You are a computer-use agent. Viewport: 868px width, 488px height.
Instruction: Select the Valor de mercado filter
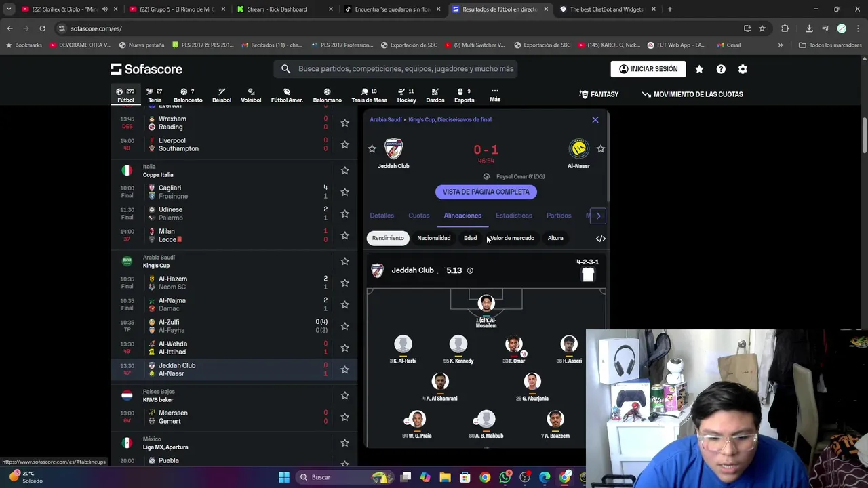pyautogui.click(x=513, y=238)
